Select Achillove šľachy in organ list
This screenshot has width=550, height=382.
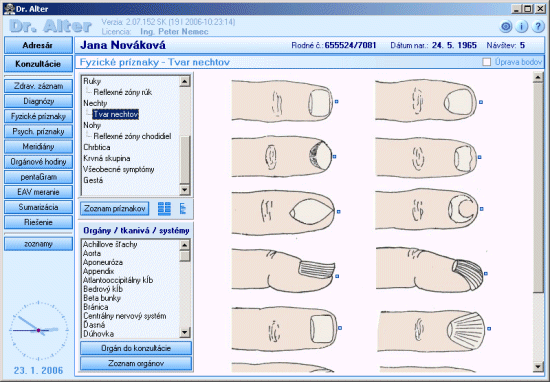click(110, 244)
